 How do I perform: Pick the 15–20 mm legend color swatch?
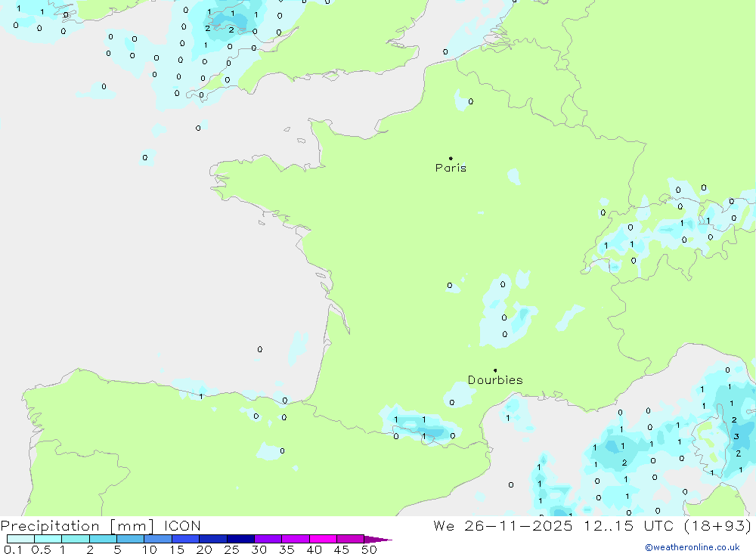(x=186, y=539)
